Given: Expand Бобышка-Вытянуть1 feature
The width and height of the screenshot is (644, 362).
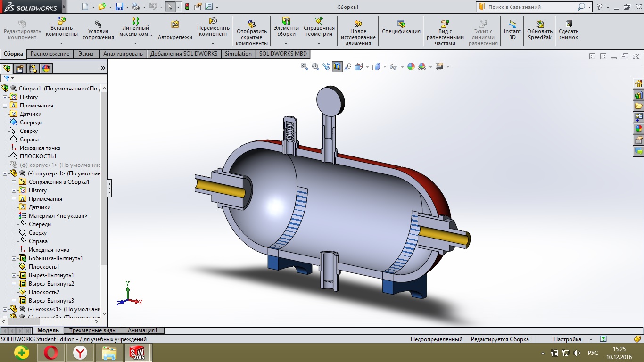Looking at the screenshot, I should tap(14, 258).
